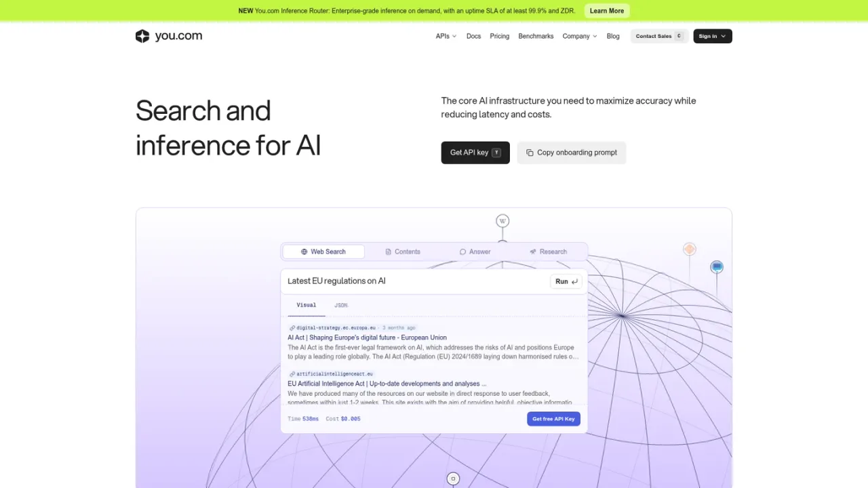Click Learn More in the announcement banner
868x488 pixels.
click(x=607, y=11)
